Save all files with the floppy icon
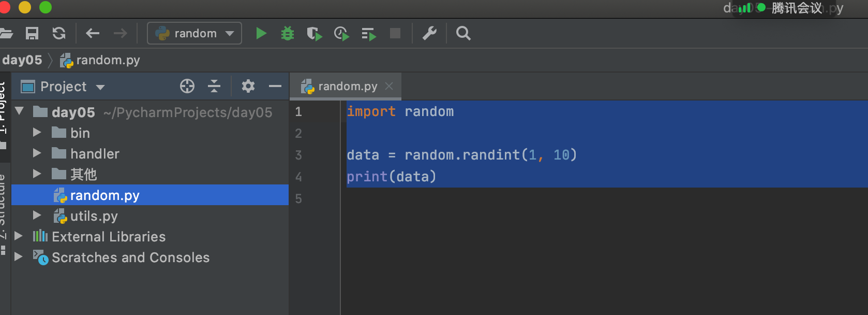This screenshot has width=868, height=315. coord(32,34)
